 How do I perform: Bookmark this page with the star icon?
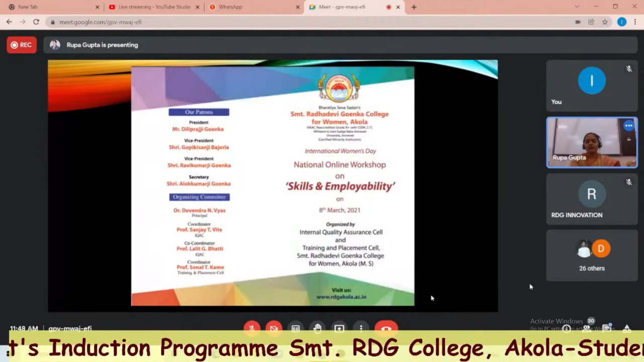click(605, 22)
